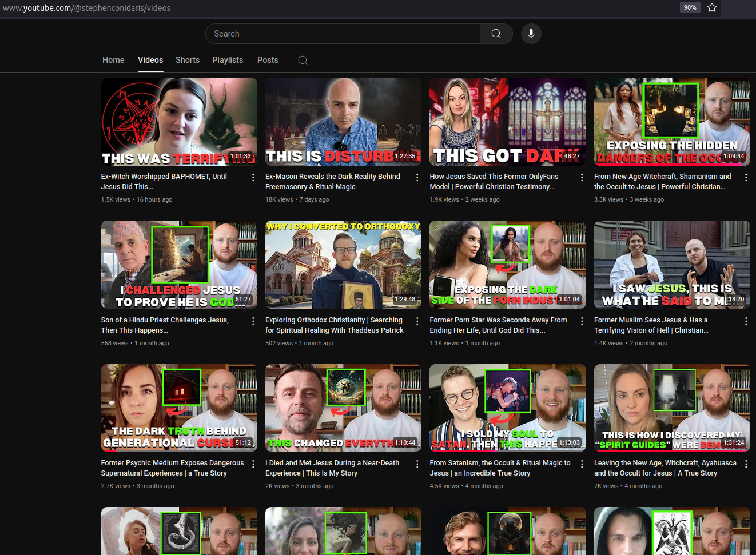Click '1.4K views • 2 months ago' text
Screen dimensions: 756x555
[x=631, y=343]
